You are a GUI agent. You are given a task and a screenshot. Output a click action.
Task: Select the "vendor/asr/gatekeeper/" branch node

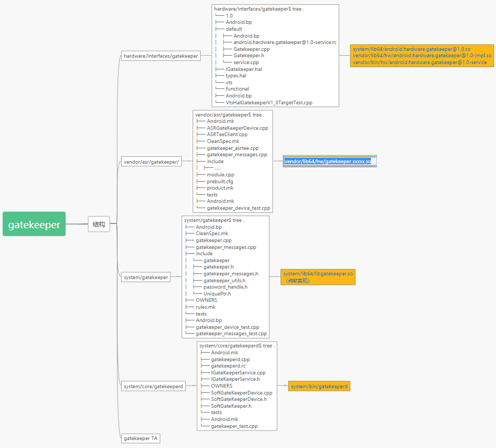(x=151, y=161)
